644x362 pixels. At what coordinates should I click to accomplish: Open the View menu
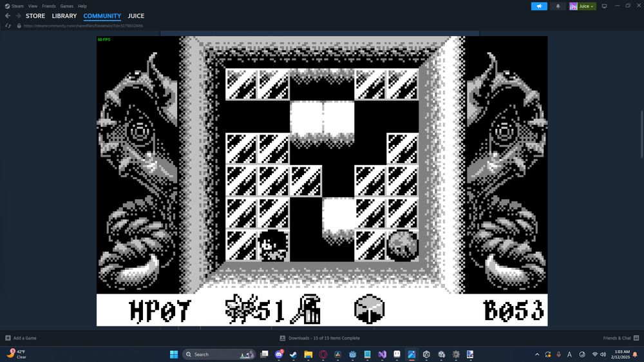(x=33, y=6)
